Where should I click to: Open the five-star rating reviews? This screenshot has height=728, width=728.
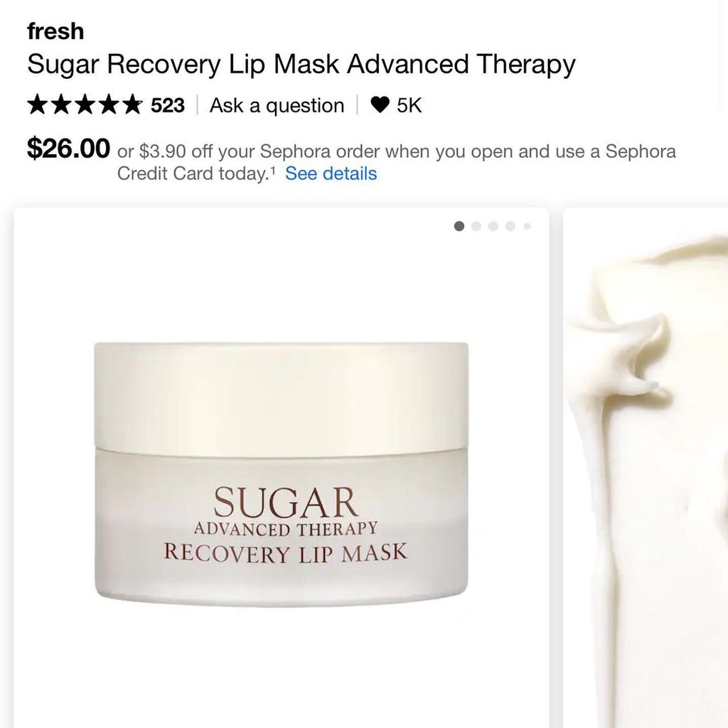85,105
